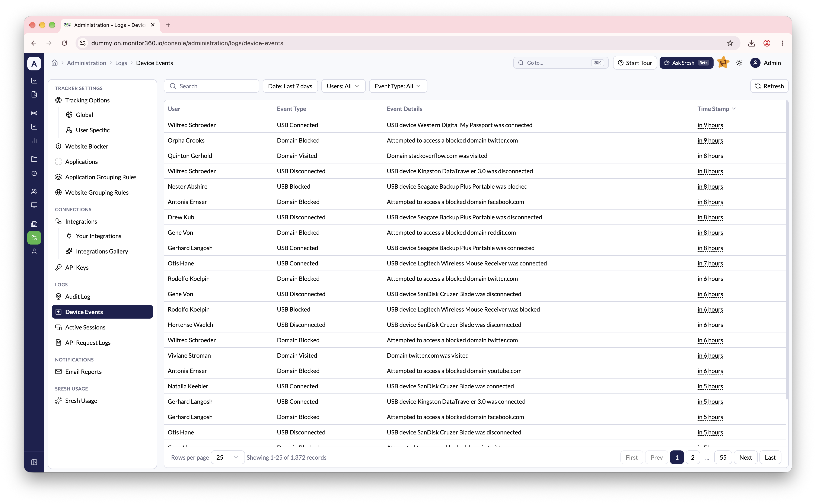Open API Request Logs menu item
Image resolution: width=816 pixels, height=504 pixels.
pyautogui.click(x=102, y=342)
